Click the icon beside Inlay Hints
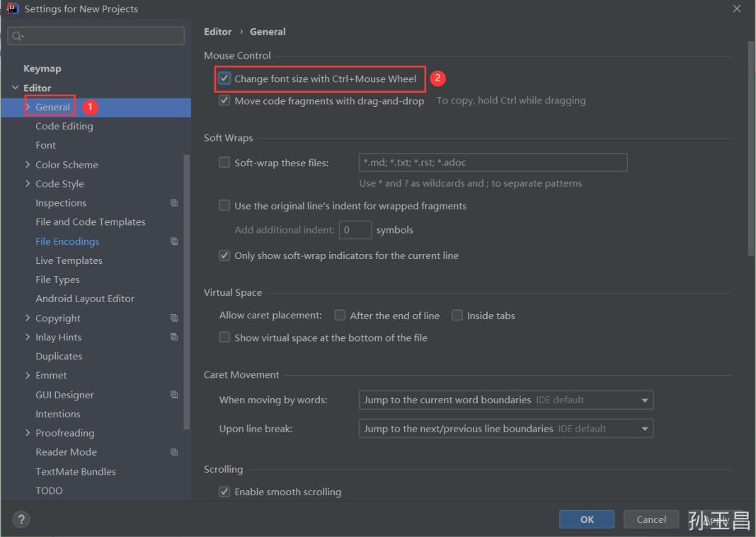The height and width of the screenshot is (537, 756). click(174, 337)
